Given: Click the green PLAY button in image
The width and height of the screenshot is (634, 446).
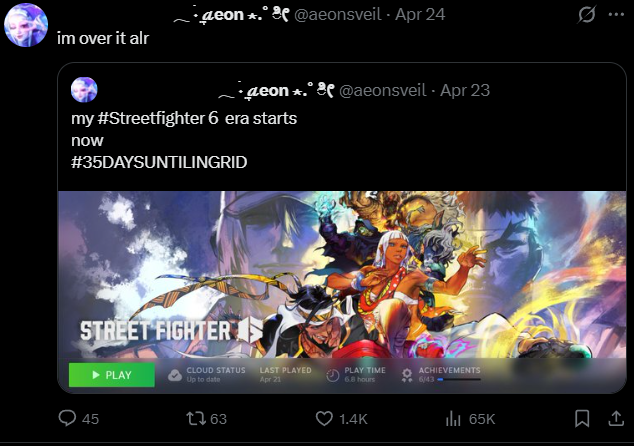Looking at the screenshot, I should coord(112,375).
